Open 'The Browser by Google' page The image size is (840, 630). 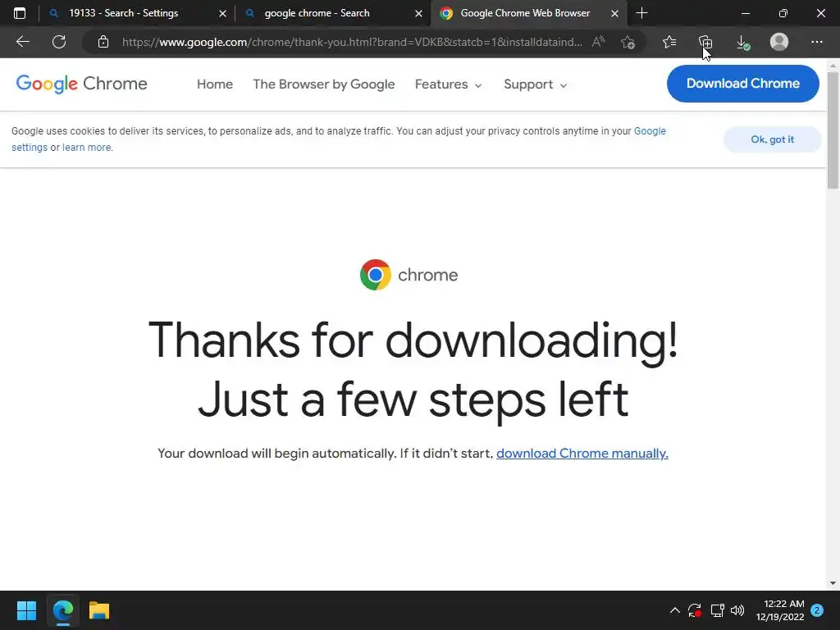coord(323,84)
